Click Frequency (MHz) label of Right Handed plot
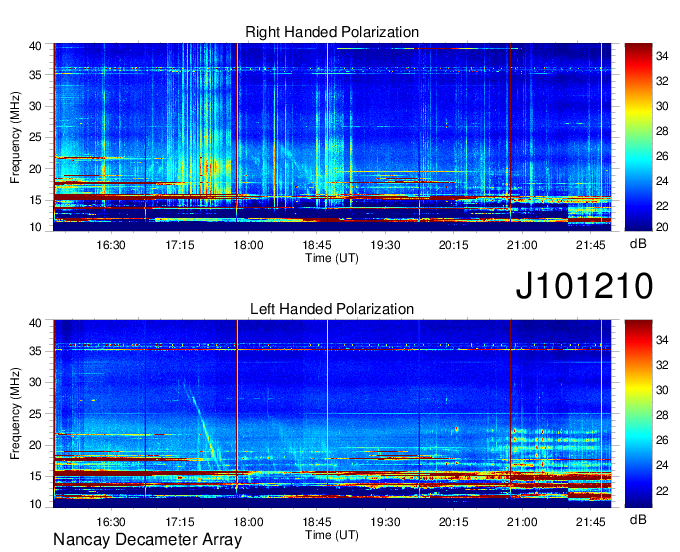The height and width of the screenshot is (552, 680). 15,137
